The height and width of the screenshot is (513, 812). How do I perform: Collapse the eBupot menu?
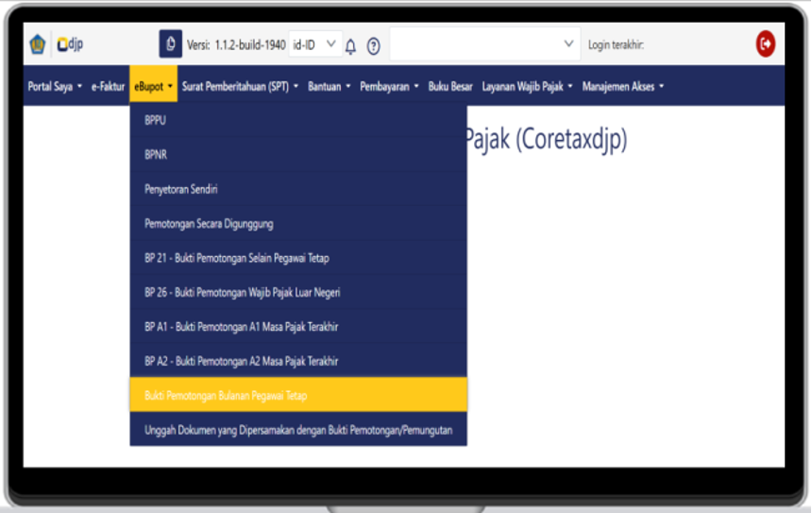154,86
